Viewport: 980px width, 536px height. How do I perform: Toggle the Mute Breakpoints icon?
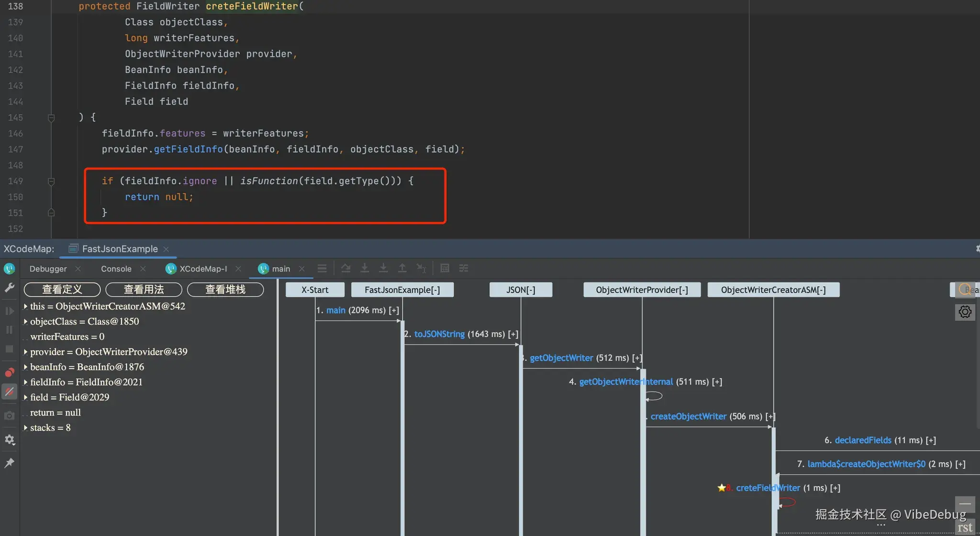9,391
